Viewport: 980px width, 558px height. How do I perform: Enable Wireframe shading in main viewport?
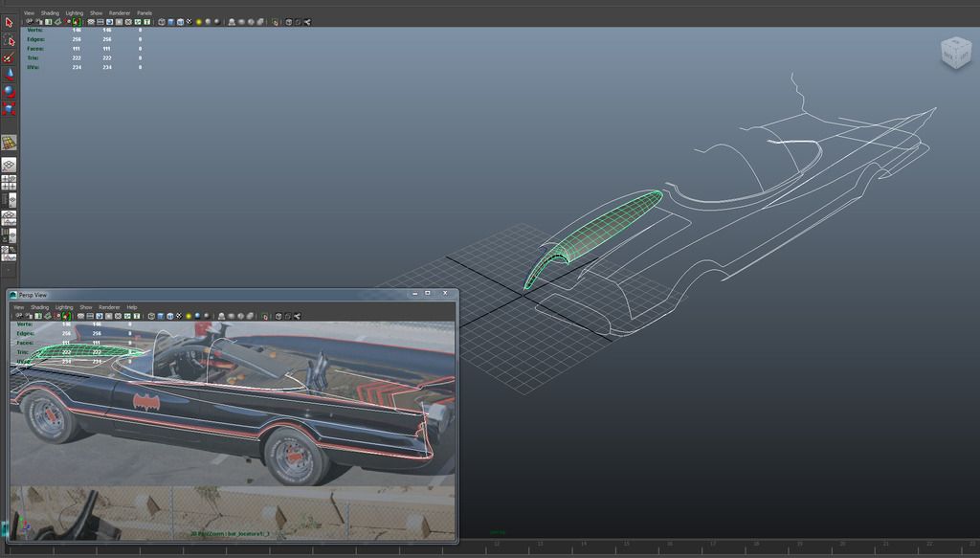pyautogui.click(x=161, y=22)
